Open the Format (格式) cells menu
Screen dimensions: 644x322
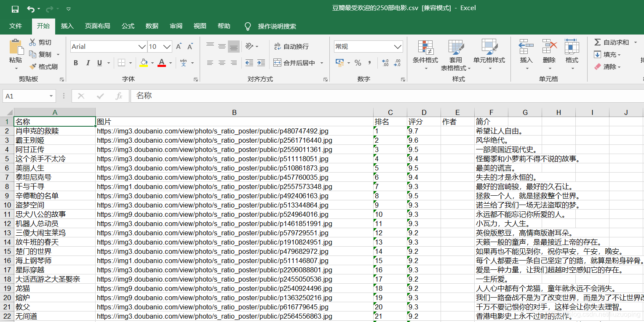572,56
